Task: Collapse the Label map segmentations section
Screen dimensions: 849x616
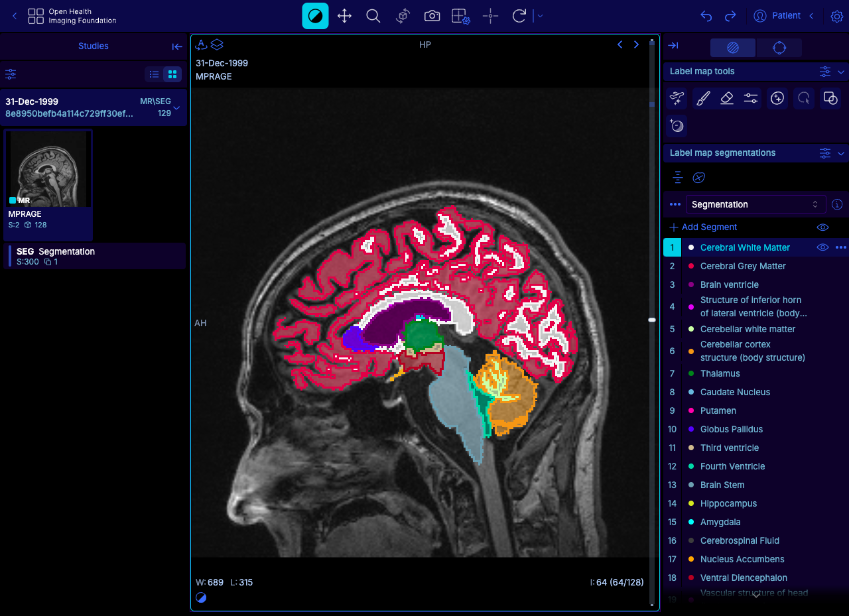Action: 841,153
